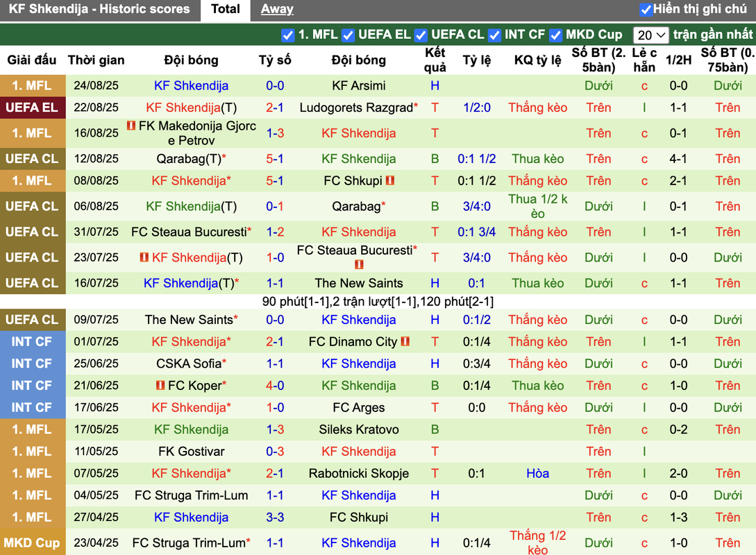Click red card icon before KF Shkendija on 23/07/25
This screenshot has width=756, height=555.
144,257
